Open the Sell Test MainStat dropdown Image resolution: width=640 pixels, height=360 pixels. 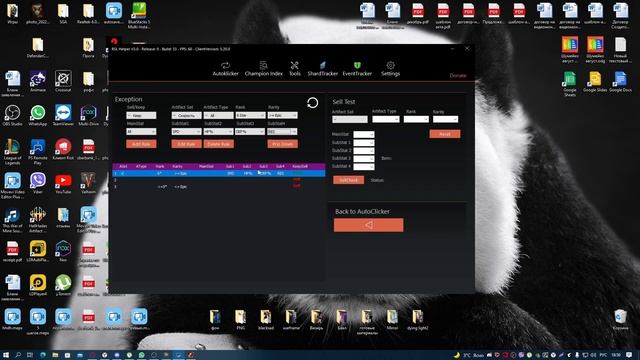(364, 134)
